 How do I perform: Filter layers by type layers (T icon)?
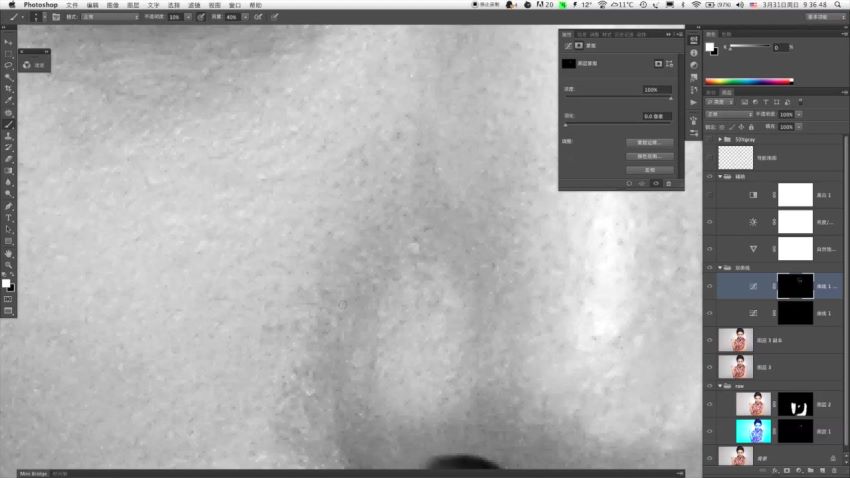pyautogui.click(x=766, y=102)
